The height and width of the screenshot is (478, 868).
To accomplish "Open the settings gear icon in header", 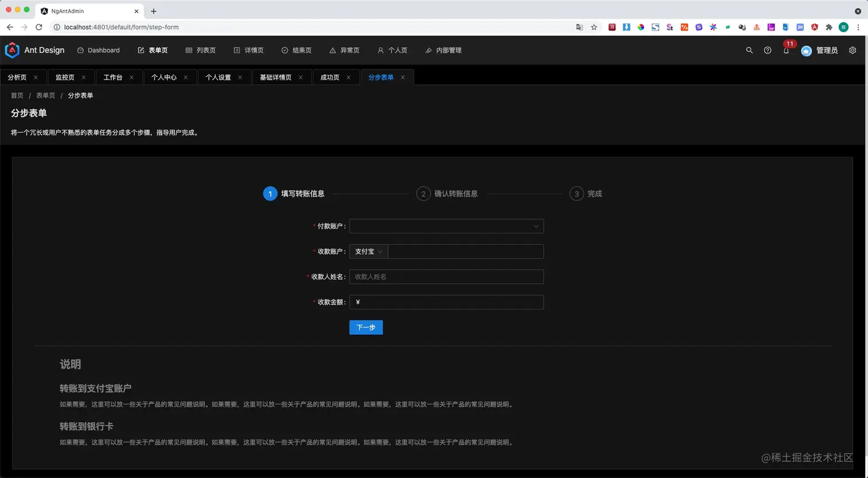I will click(x=852, y=51).
